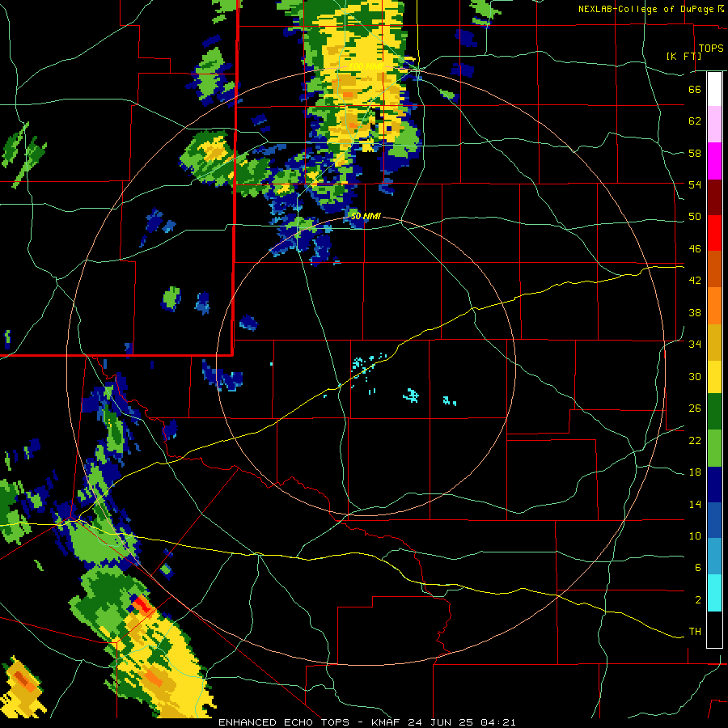Pick the light orange legend swatch

click(x=714, y=306)
